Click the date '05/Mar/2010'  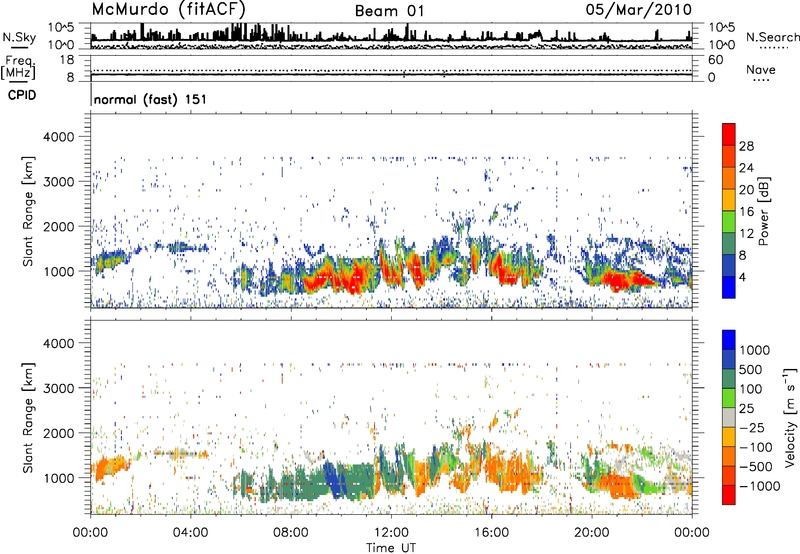coord(639,9)
